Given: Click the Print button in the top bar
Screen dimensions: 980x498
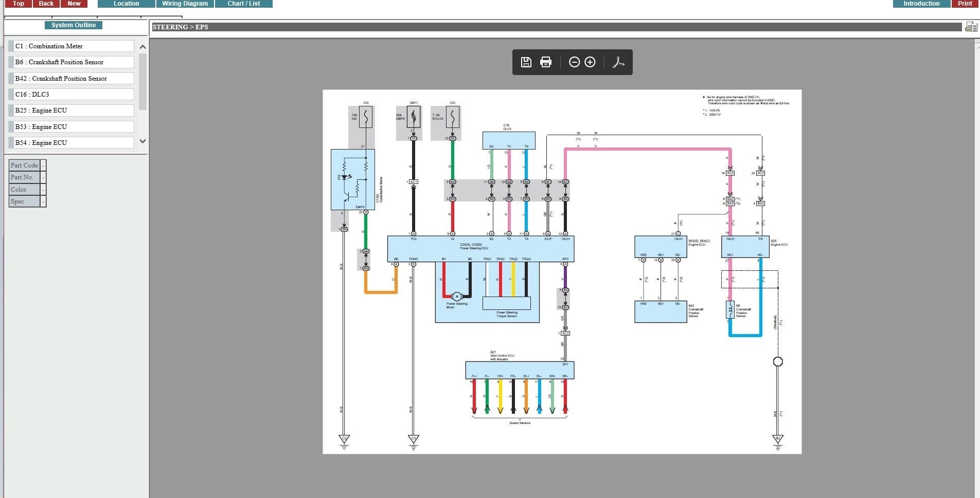Looking at the screenshot, I should (x=965, y=4).
